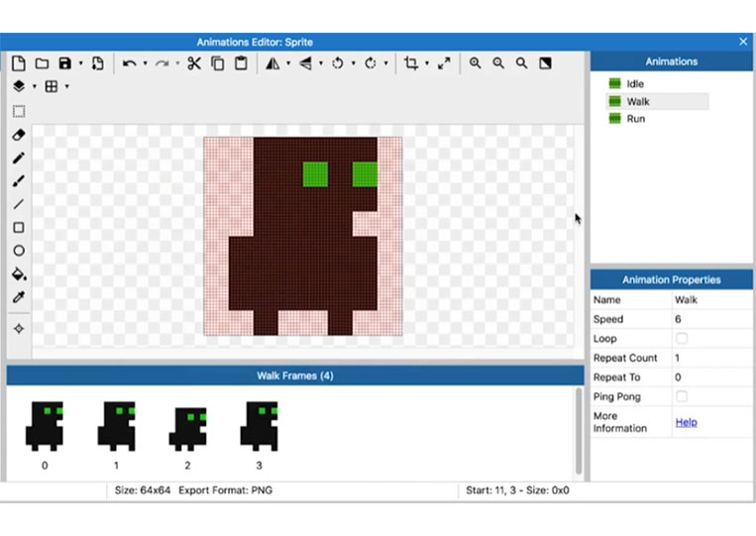
Task: Reset zoom with third magnifier icon
Action: (521, 63)
